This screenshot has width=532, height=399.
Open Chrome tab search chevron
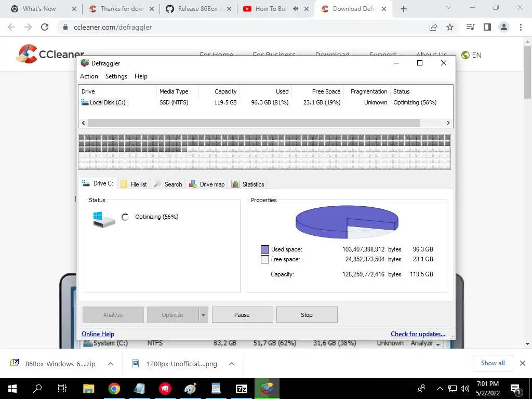tap(448, 7)
